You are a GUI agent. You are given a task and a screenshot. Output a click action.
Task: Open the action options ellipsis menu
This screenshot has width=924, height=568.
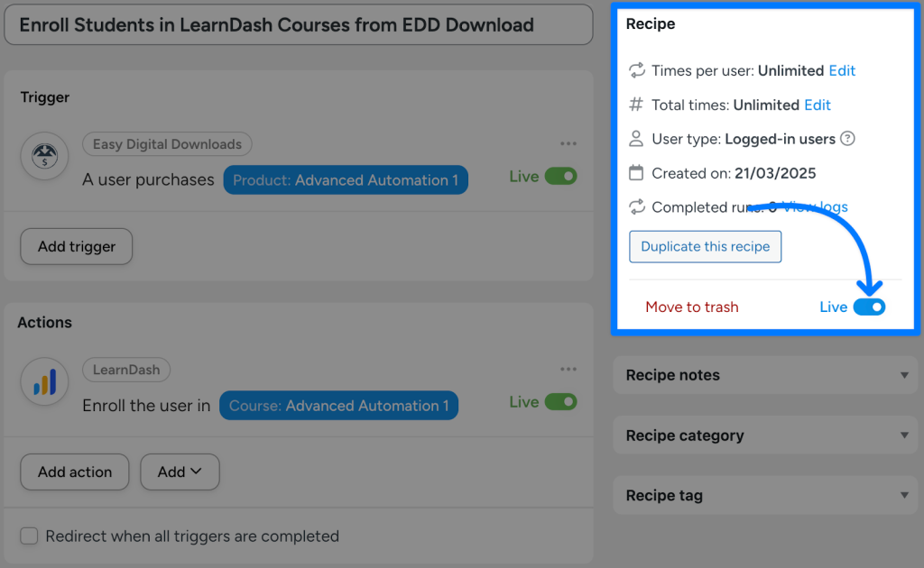[568, 368]
